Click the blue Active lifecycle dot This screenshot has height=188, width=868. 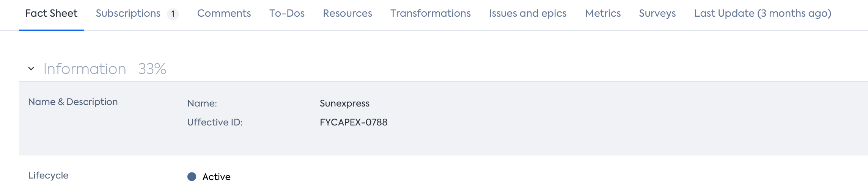(192, 177)
